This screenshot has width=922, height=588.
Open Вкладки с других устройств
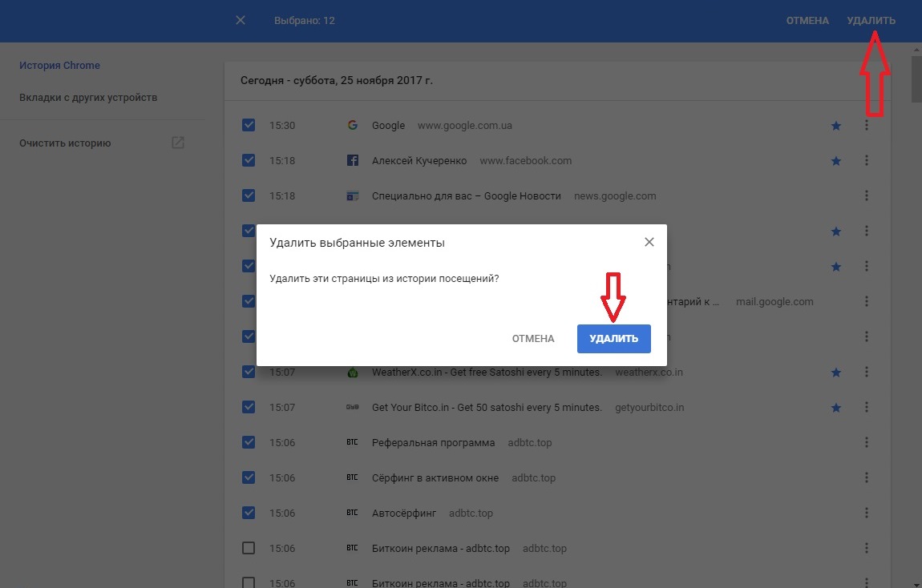pos(88,98)
